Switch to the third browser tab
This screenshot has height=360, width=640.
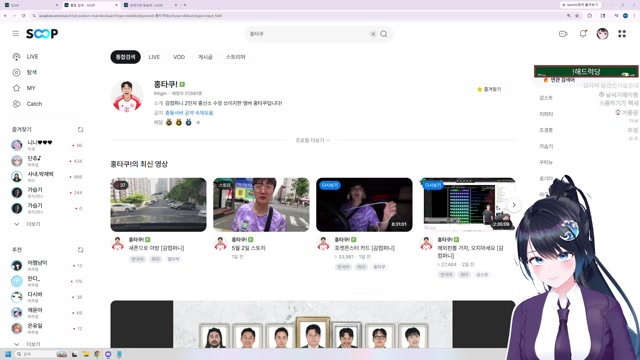click(151, 5)
